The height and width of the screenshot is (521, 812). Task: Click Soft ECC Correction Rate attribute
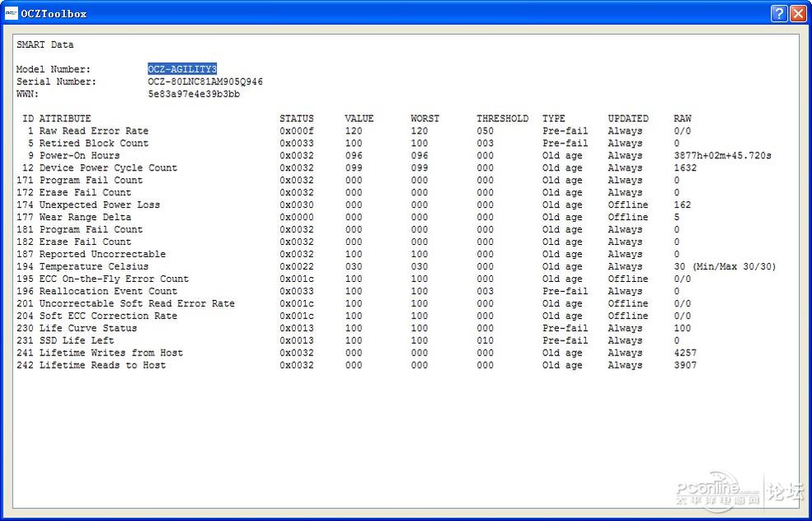coord(108,316)
